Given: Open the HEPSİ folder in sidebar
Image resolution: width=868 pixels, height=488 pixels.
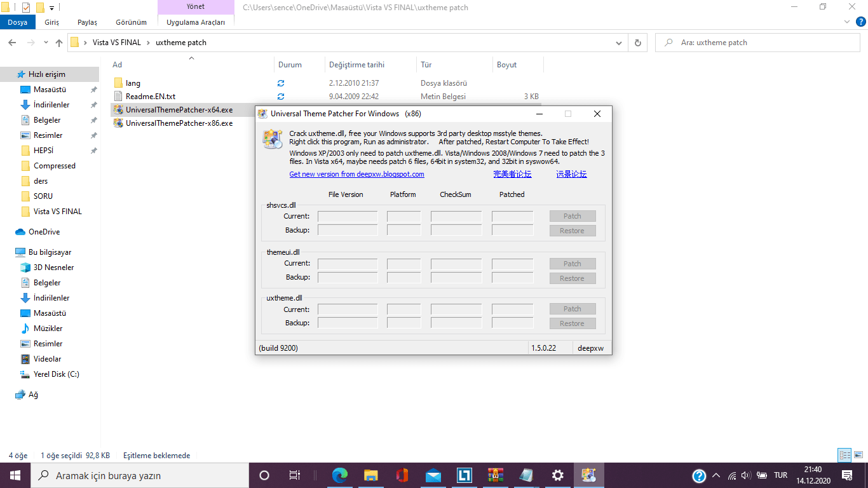Looking at the screenshot, I should (x=43, y=151).
